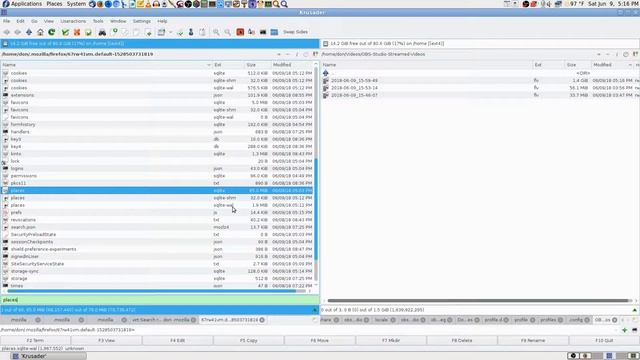Open the Go menu
The width and height of the screenshot is (640, 360).
(x=34, y=21)
